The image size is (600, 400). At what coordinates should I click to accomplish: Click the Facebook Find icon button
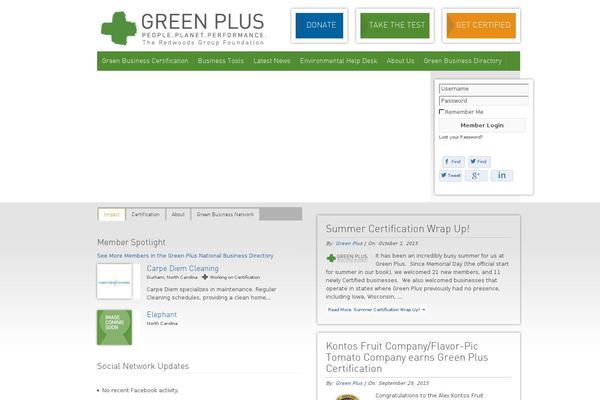pos(453,162)
